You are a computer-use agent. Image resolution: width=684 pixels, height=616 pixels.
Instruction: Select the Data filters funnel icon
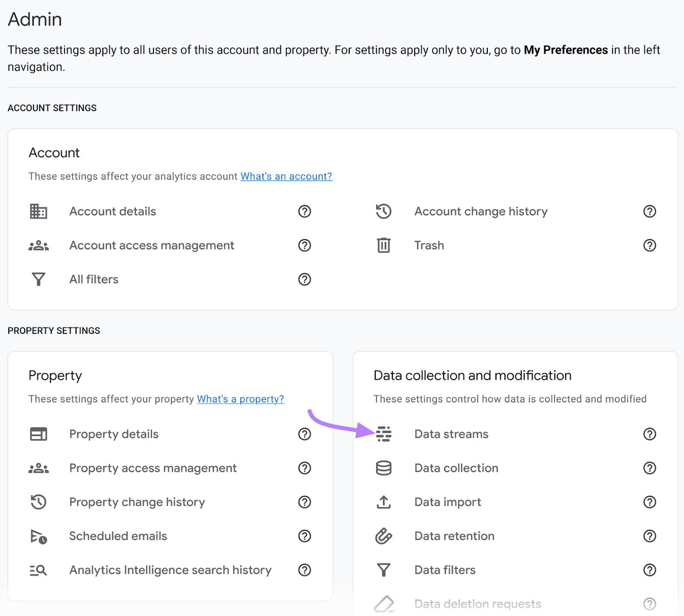(384, 570)
